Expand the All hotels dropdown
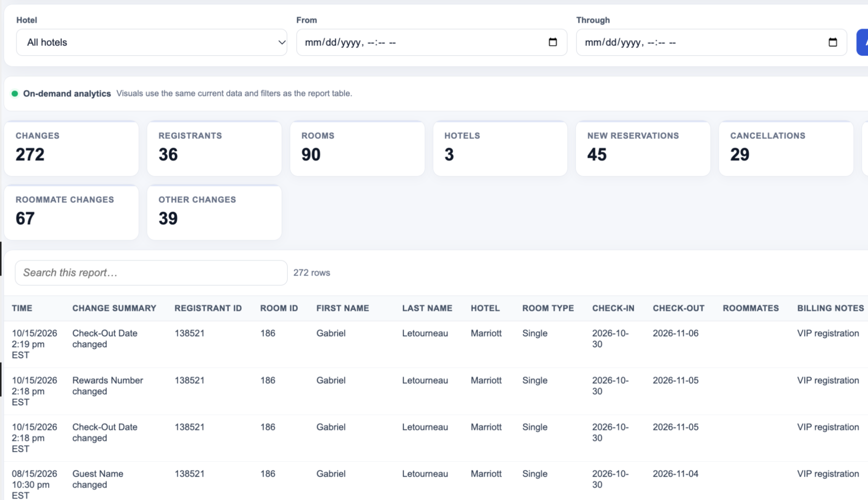868x500 pixels. (x=152, y=42)
